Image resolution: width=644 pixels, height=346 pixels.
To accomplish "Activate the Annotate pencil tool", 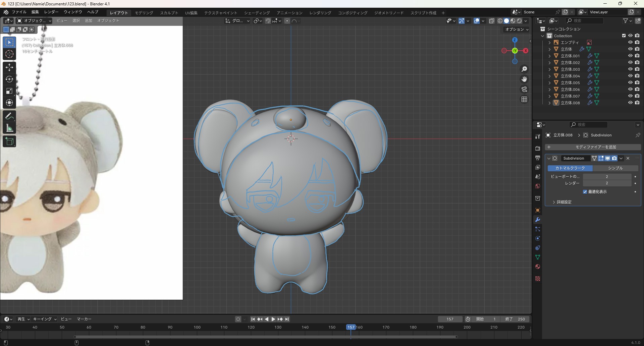I will [9, 116].
